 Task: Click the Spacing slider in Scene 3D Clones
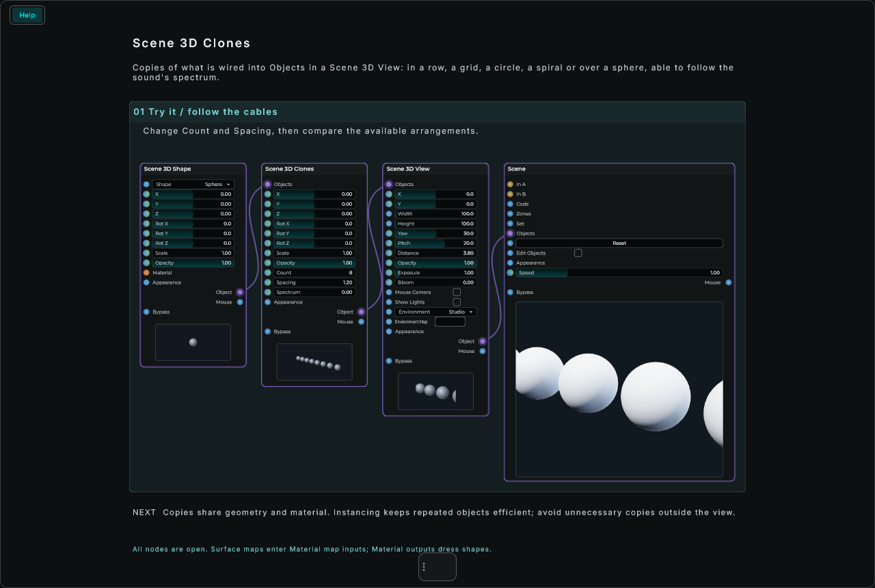click(x=314, y=282)
